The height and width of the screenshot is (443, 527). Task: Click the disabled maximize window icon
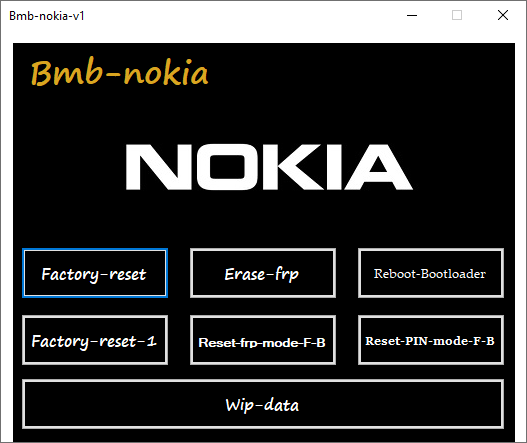coord(457,15)
